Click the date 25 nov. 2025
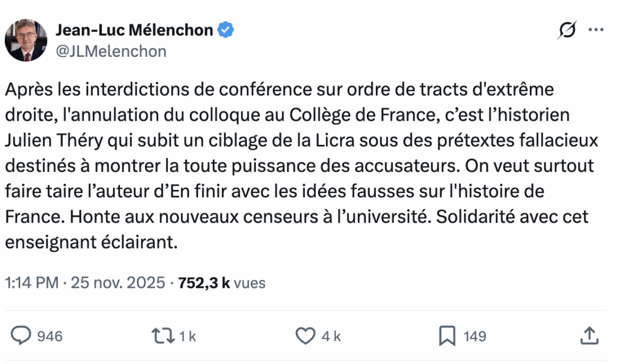Image resolution: width=618 pixels, height=364 pixels. (x=118, y=283)
